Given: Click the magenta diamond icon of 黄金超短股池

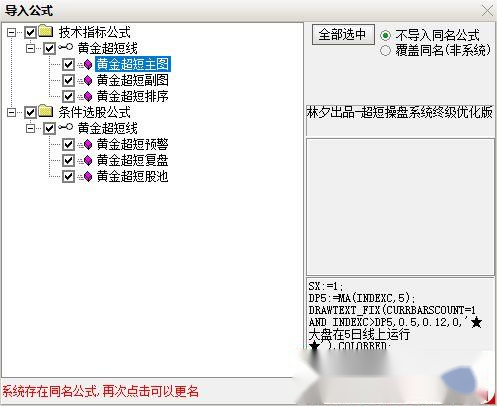Looking at the screenshot, I should pyautogui.click(x=88, y=176).
